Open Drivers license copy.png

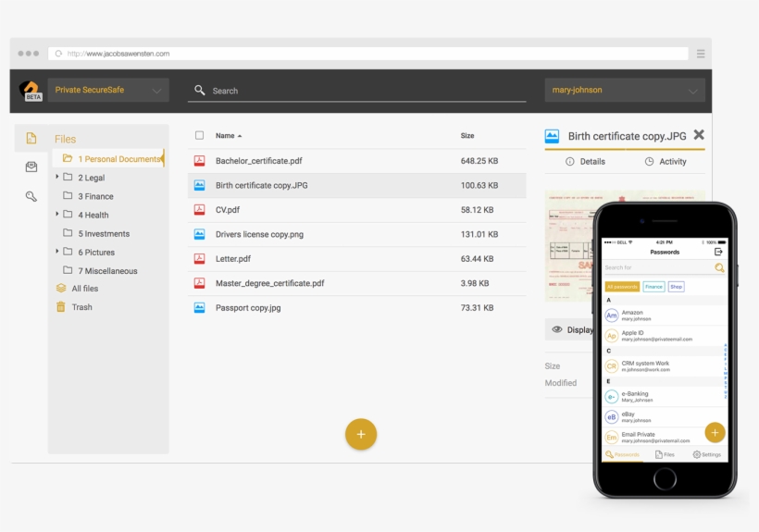point(259,235)
